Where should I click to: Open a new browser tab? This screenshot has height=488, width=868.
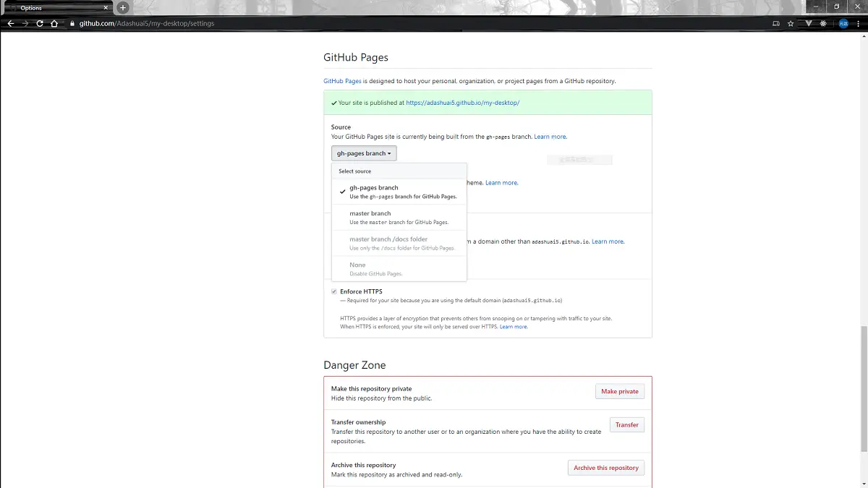(x=123, y=7)
